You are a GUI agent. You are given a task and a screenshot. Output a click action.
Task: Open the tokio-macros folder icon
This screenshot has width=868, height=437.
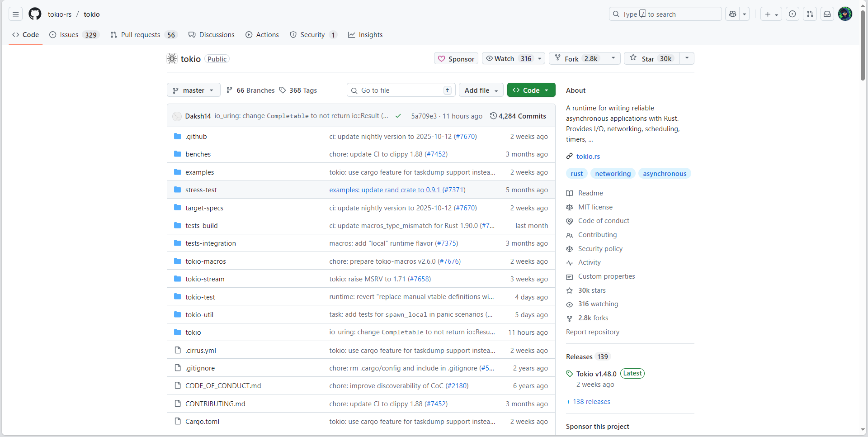tap(178, 261)
